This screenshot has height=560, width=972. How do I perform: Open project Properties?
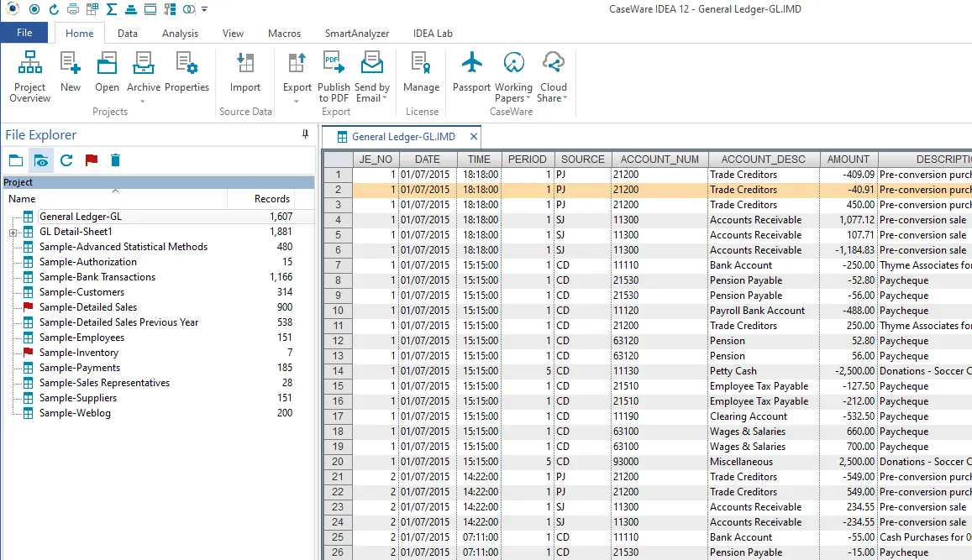187,72
